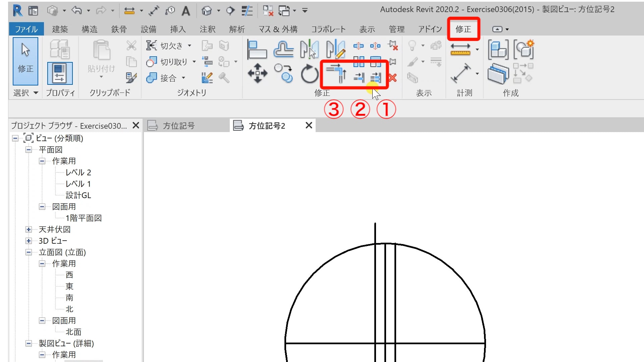Open the 注釈 ribbon tab
Image resolution: width=644 pixels, height=362 pixels.
click(207, 29)
